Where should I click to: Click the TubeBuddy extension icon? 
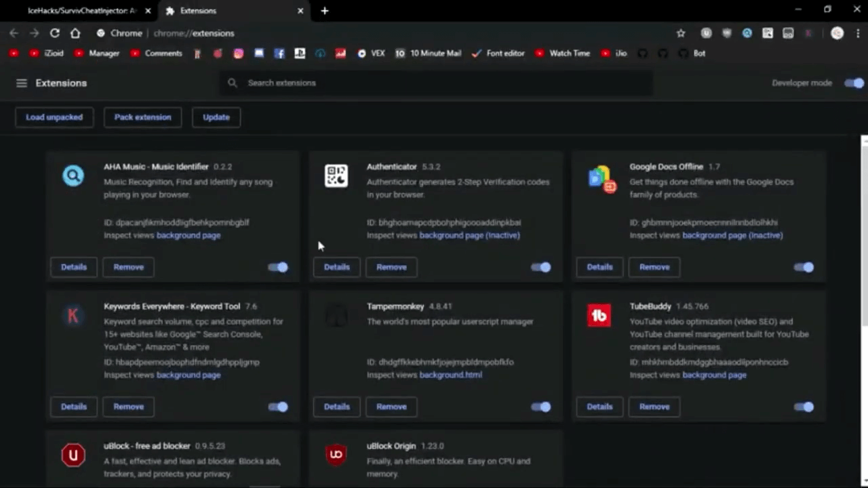(599, 315)
